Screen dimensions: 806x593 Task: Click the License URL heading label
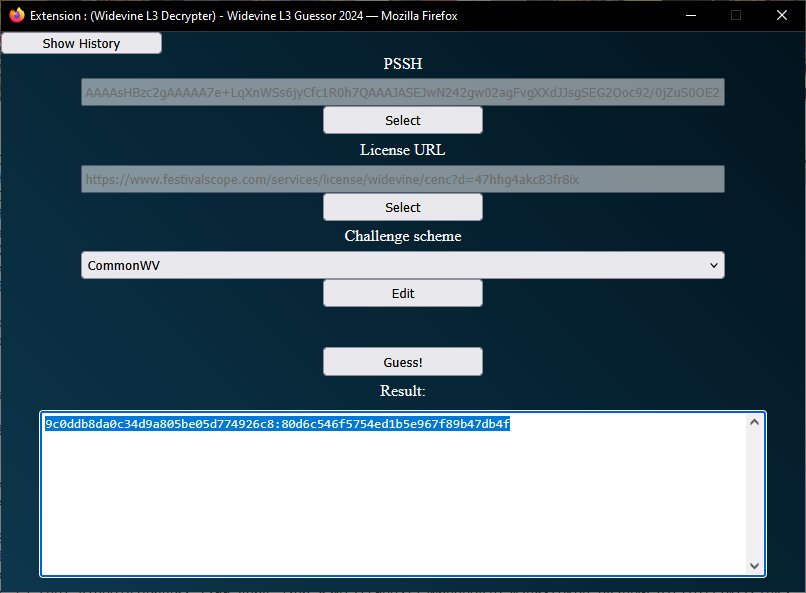pos(402,150)
